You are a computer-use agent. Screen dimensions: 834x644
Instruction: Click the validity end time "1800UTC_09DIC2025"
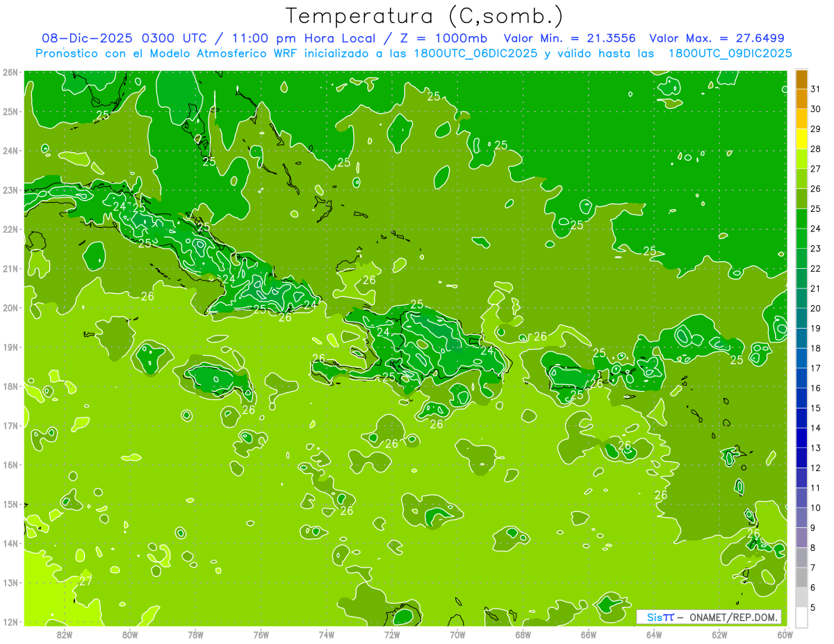[730, 53]
